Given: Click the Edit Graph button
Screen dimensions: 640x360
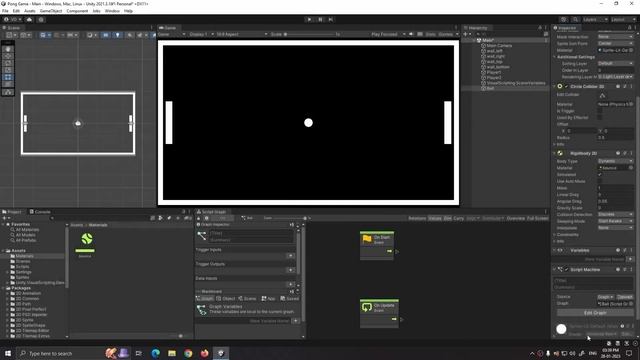Looking at the screenshot, I should (595, 313).
